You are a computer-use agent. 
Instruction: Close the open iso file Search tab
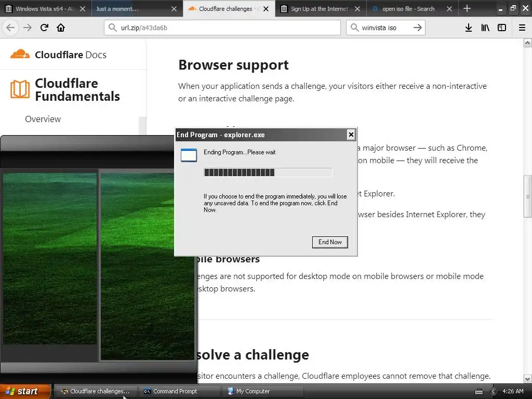pyautogui.click(x=449, y=9)
